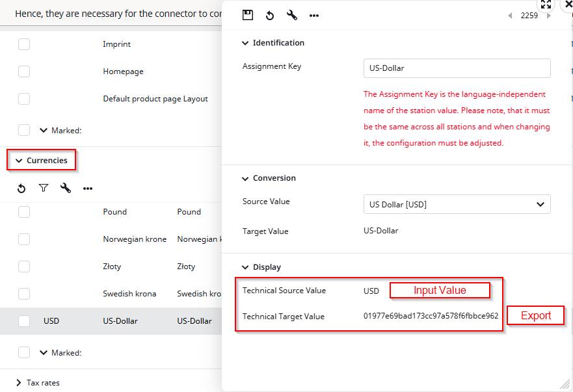Open the three-dots more menu in detail panel
Screen dimensions: 573x392
[x=314, y=16]
